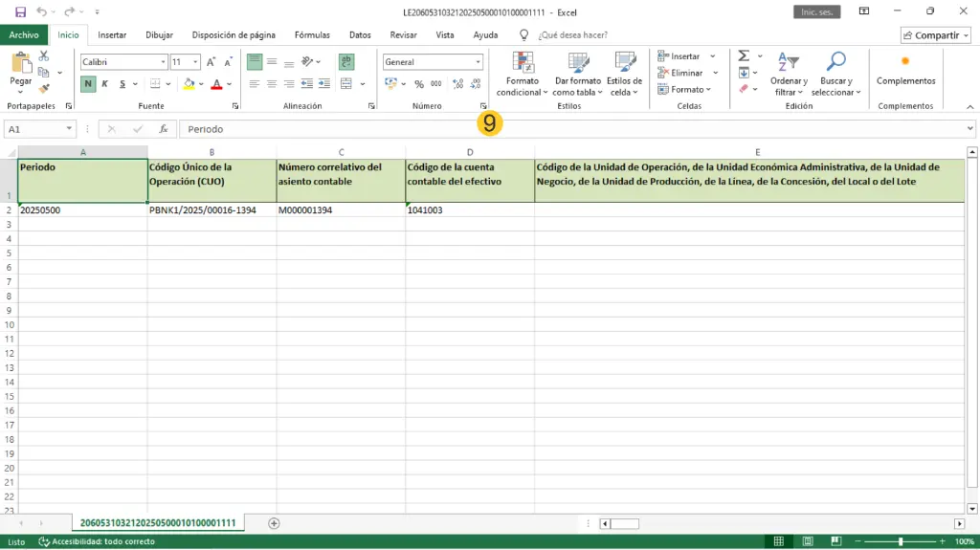Click the Compartir button
The height and width of the screenshot is (550, 980).
935,35
